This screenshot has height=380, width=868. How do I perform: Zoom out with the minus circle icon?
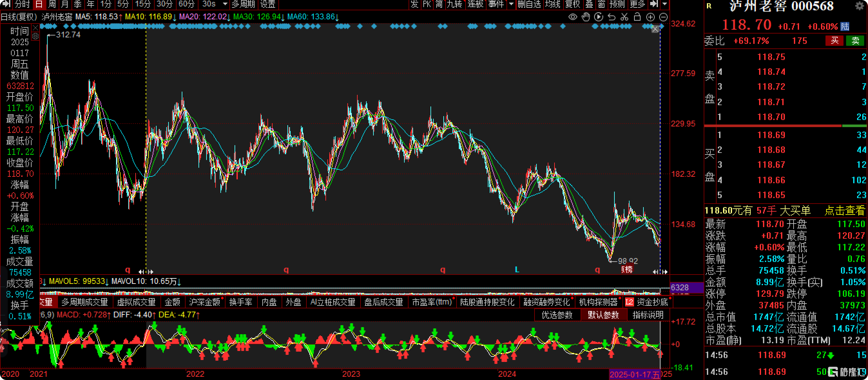point(663,17)
